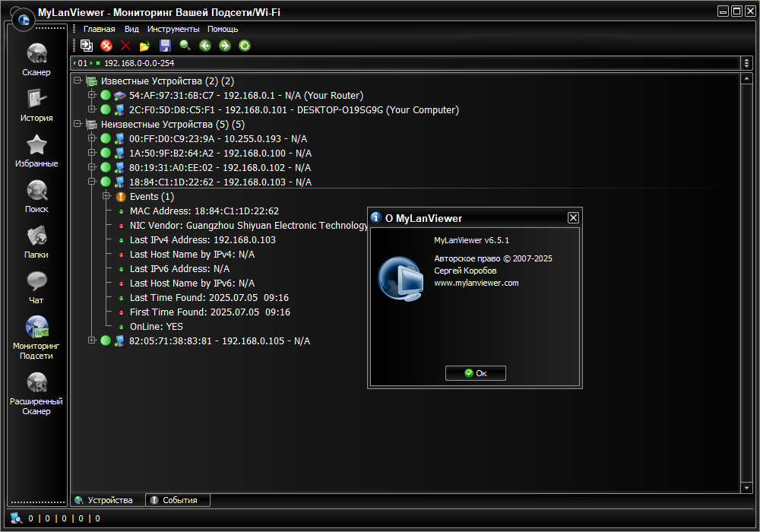Screen dimensions: 760x532
Task: Switch to the События tab
Action: pyautogui.click(x=178, y=500)
